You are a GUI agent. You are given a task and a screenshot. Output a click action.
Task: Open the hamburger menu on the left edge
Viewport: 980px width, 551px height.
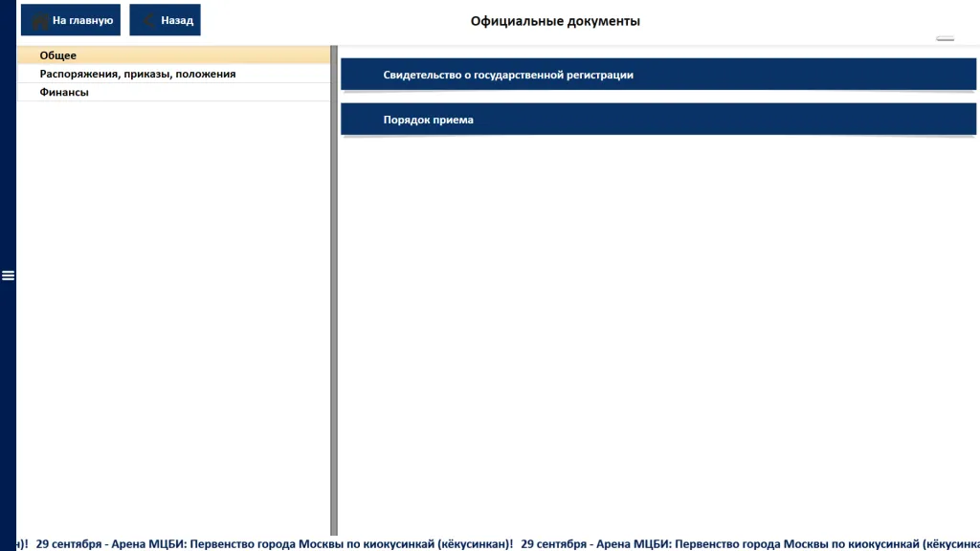point(8,275)
